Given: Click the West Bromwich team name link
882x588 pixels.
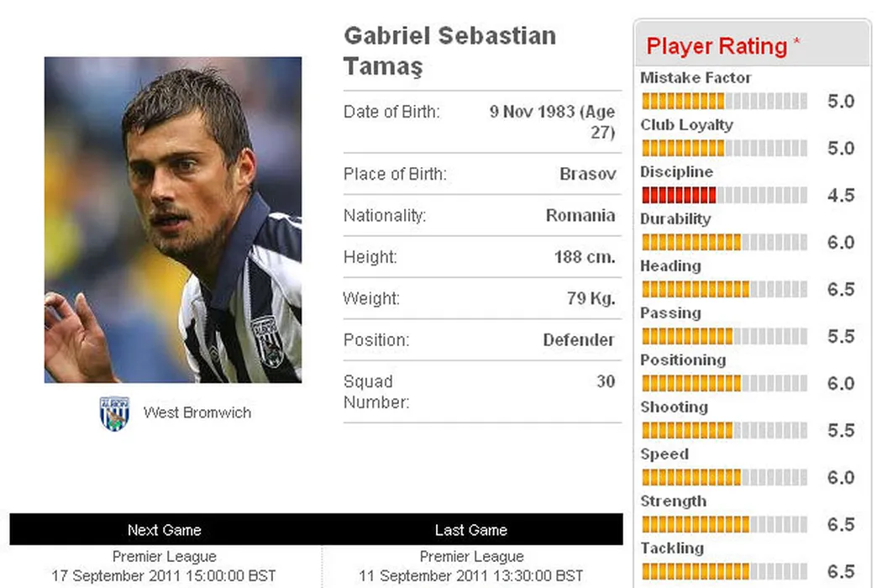Looking at the screenshot, I should [x=197, y=412].
